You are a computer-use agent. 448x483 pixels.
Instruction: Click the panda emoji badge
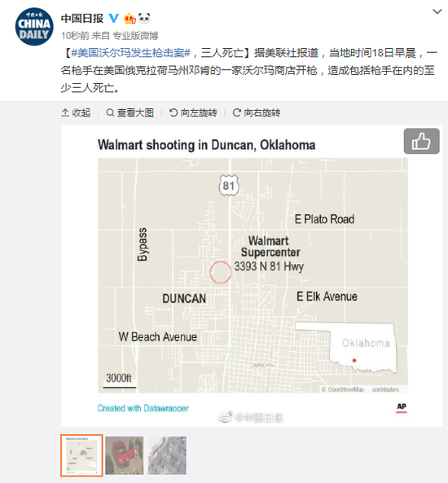pyautogui.click(x=144, y=18)
